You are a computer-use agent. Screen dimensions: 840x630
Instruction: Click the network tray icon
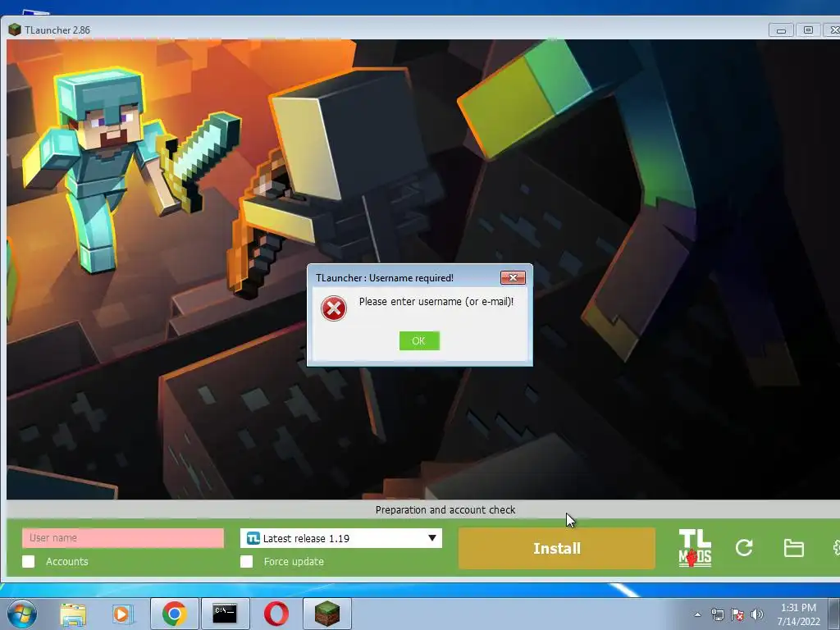coord(717,614)
